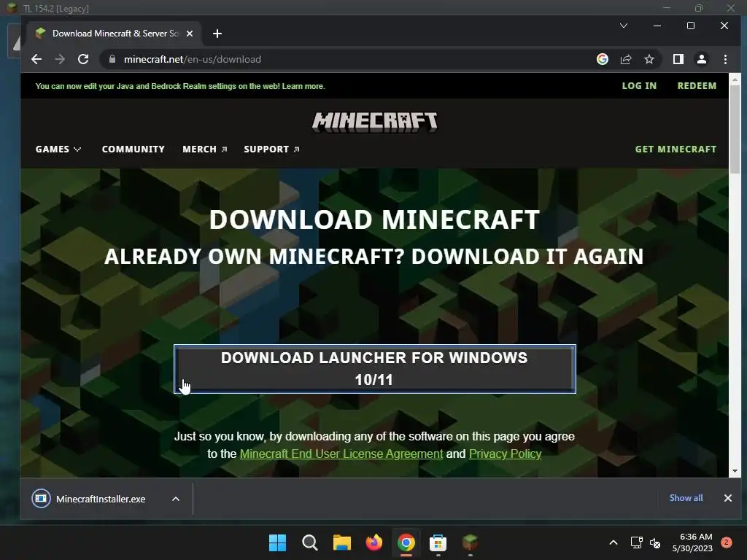Go back to the previous page
The width and height of the screenshot is (747, 560).
tap(36, 59)
